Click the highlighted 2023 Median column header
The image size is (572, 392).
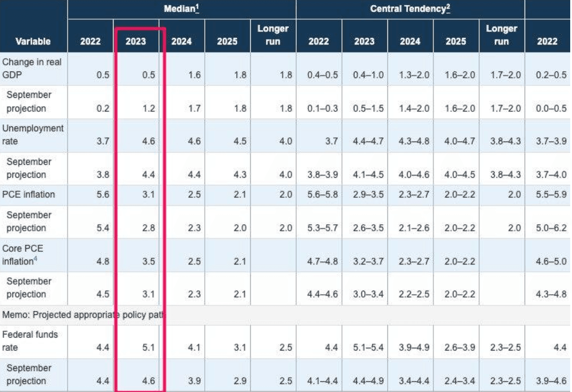(x=136, y=42)
